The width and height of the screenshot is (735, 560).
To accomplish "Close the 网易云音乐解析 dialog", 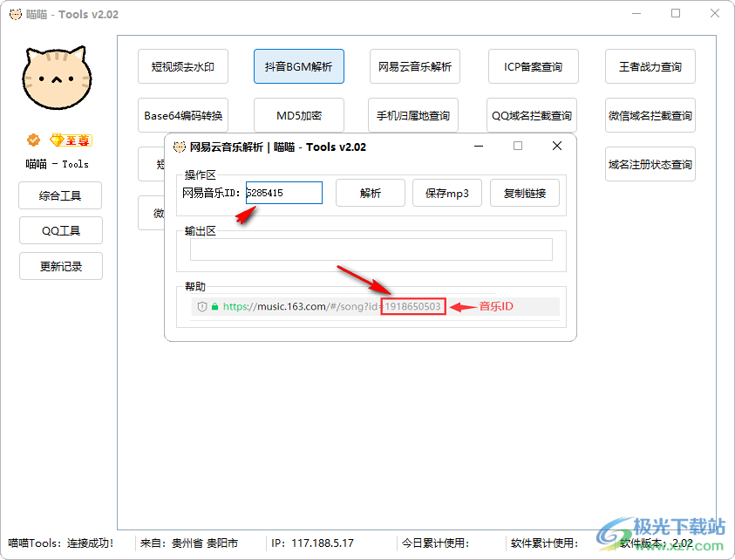I will [557, 146].
